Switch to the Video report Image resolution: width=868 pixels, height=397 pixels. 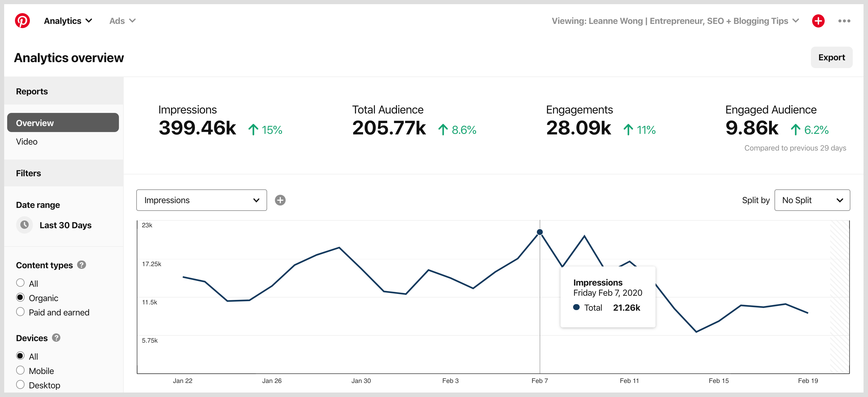pyautogui.click(x=27, y=142)
